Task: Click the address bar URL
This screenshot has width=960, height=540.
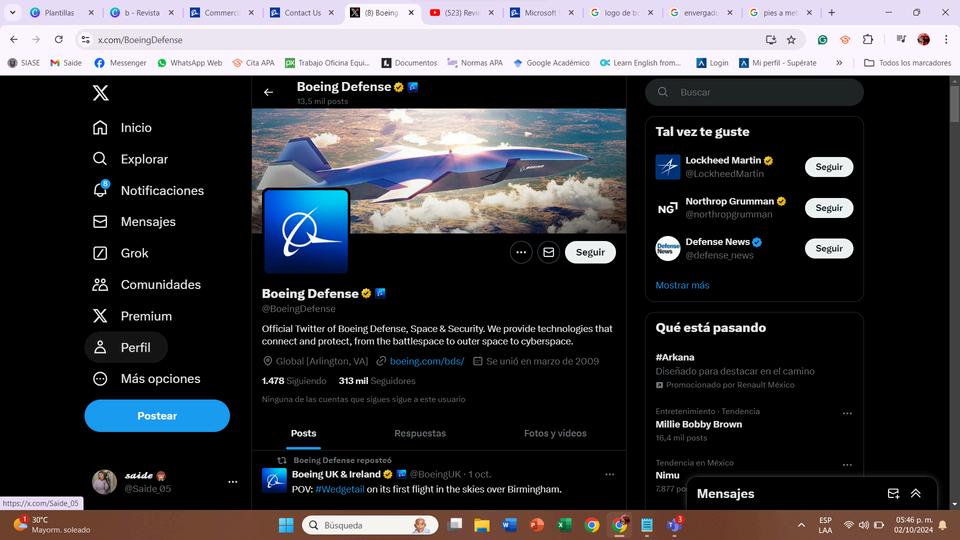Action: (x=140, y=40)
